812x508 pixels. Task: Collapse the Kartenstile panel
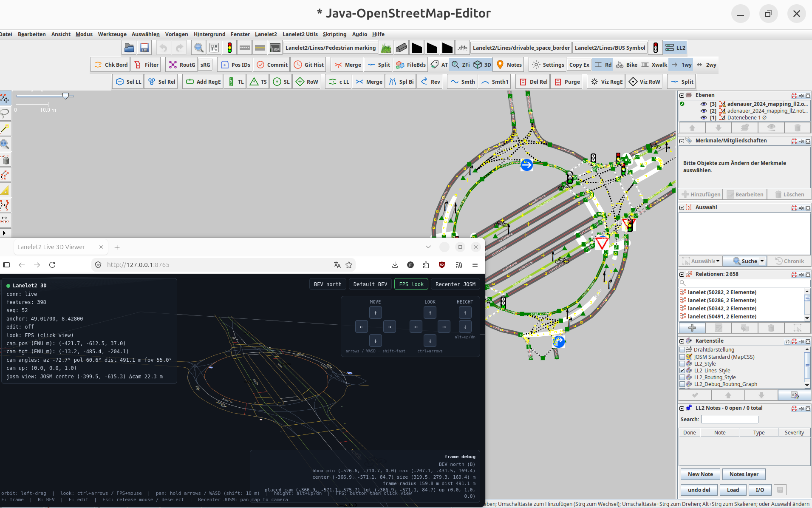click(x=682, y=341)
